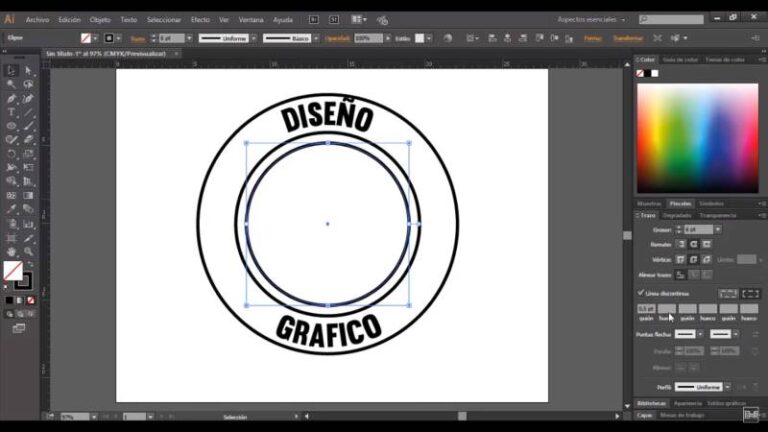This screenshot has width=768, height=432.
Task: Switch to the Transparencia tab
Action: point(718,216)
